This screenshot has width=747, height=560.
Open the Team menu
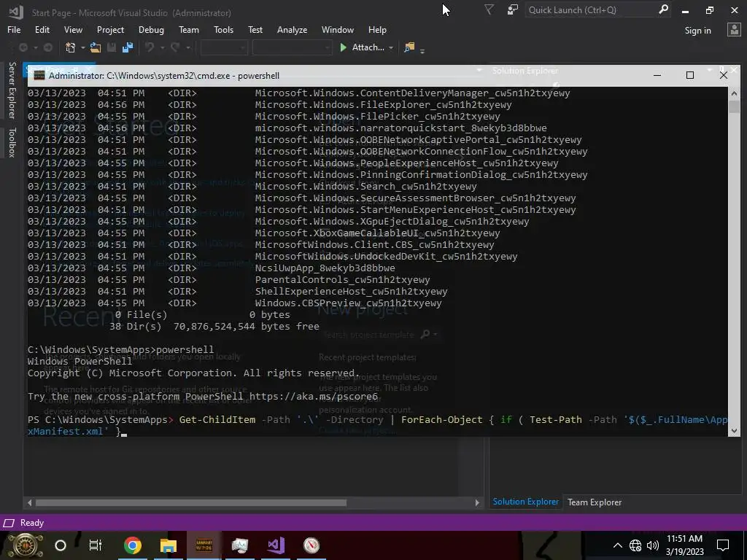coord(189,29)
